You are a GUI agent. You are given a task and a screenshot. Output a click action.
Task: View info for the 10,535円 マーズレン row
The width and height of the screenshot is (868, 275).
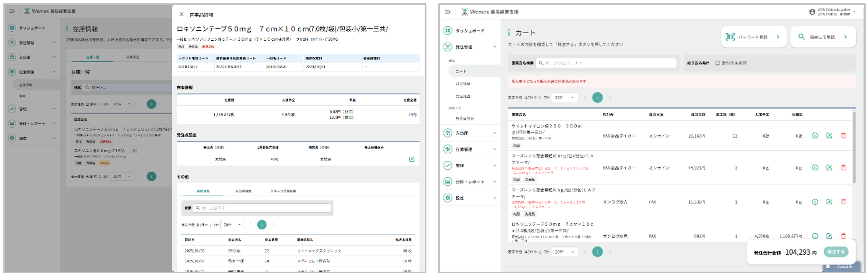point(815,202)
